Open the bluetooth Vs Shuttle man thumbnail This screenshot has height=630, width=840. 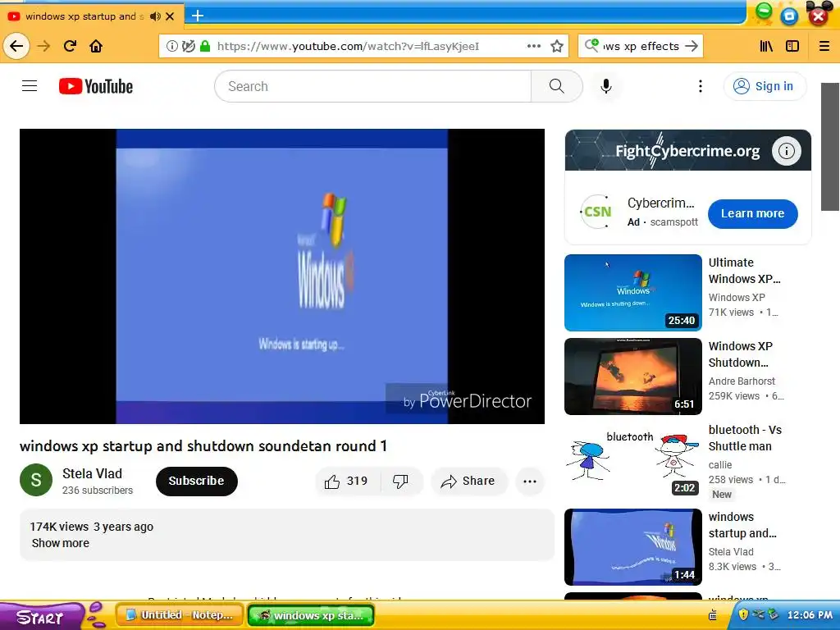(x=633, y=459)
